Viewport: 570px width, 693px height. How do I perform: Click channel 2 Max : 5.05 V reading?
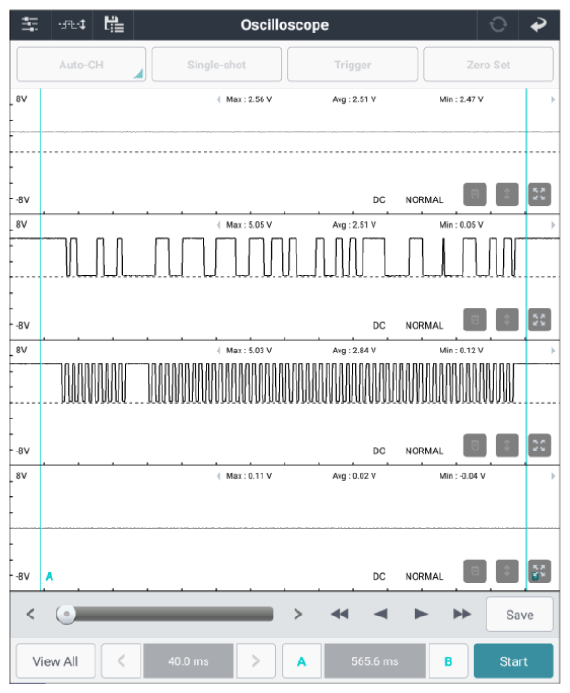click(249, 225)
